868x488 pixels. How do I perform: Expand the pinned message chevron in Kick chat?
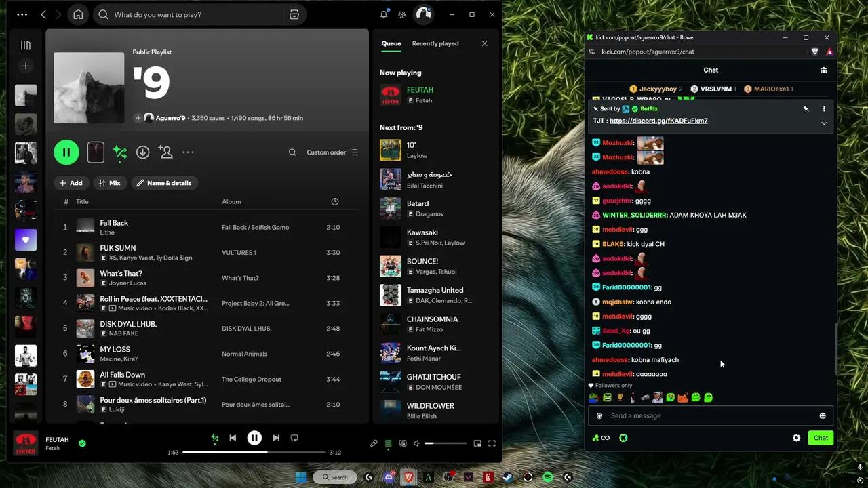click(x=824, y=123)
